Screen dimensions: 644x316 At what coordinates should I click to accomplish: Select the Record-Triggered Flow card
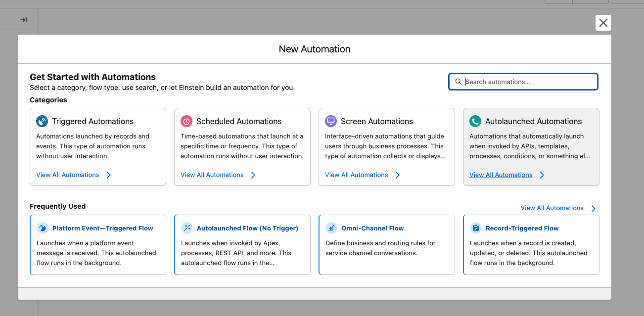[531, 244]
